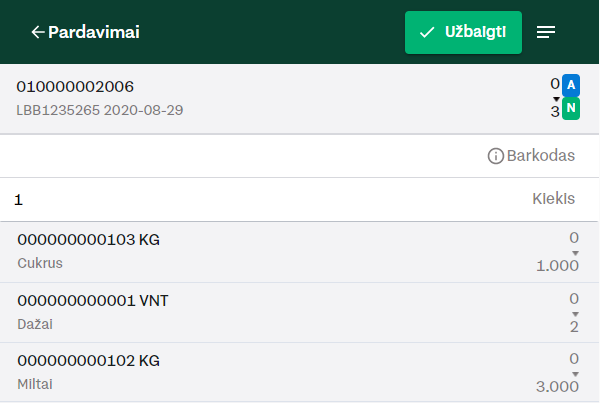
Task: Click item code 000000000103 KG
Action: (88, 240)
